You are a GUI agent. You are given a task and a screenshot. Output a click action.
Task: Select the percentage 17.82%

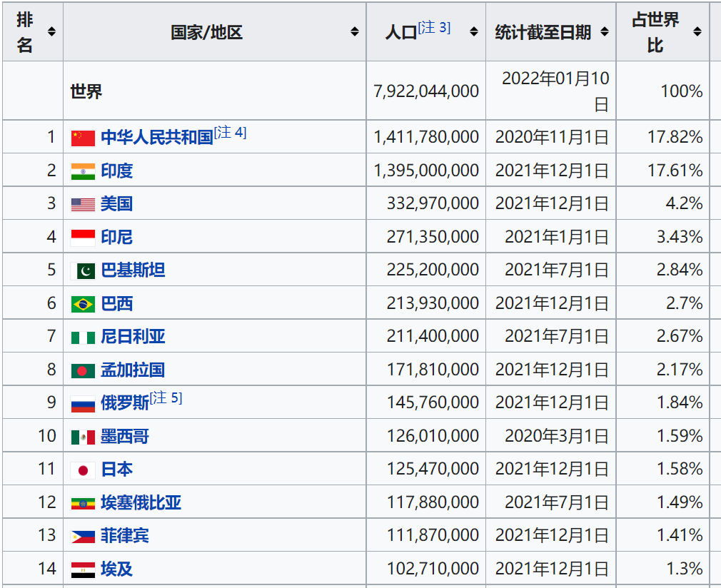click(675, 137)
